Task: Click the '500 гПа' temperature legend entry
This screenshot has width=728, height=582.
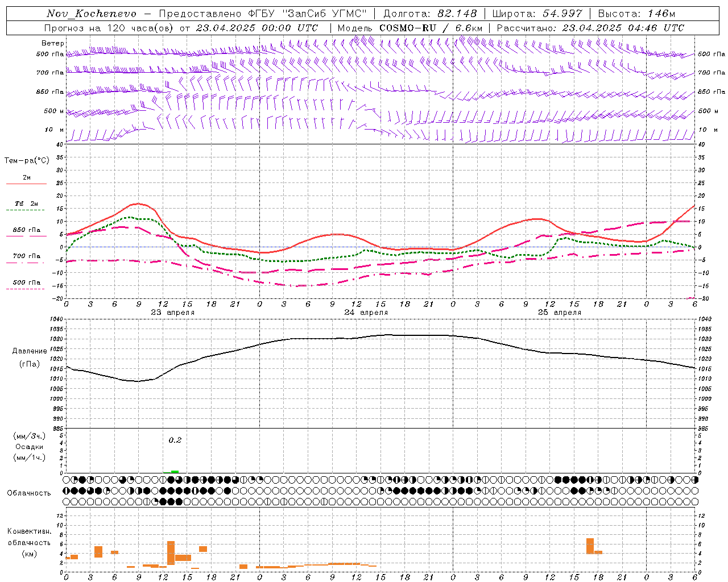Action: (26, 282)
